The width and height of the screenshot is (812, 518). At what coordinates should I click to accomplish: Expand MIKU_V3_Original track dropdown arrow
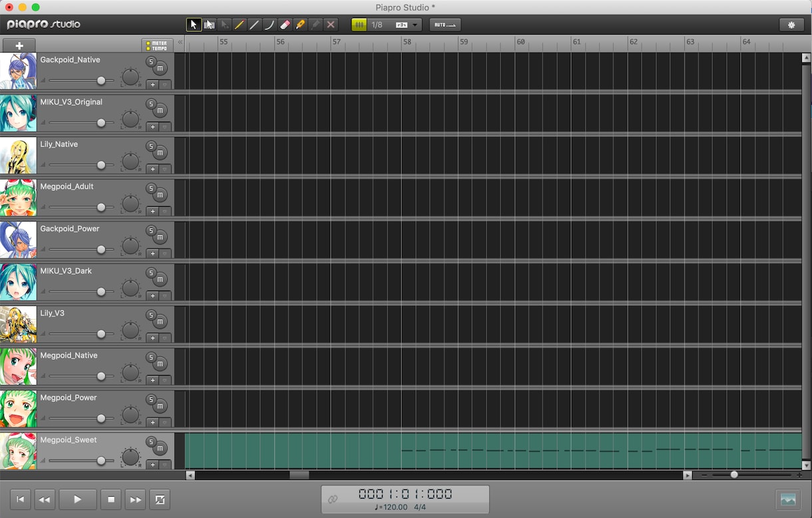click(x=164, y=127)
